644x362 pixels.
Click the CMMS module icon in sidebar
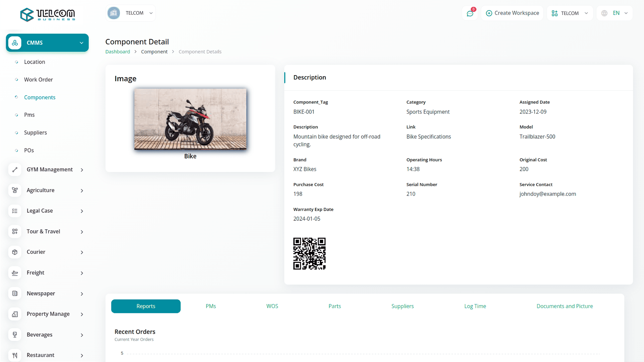click(x=15, y=43)
